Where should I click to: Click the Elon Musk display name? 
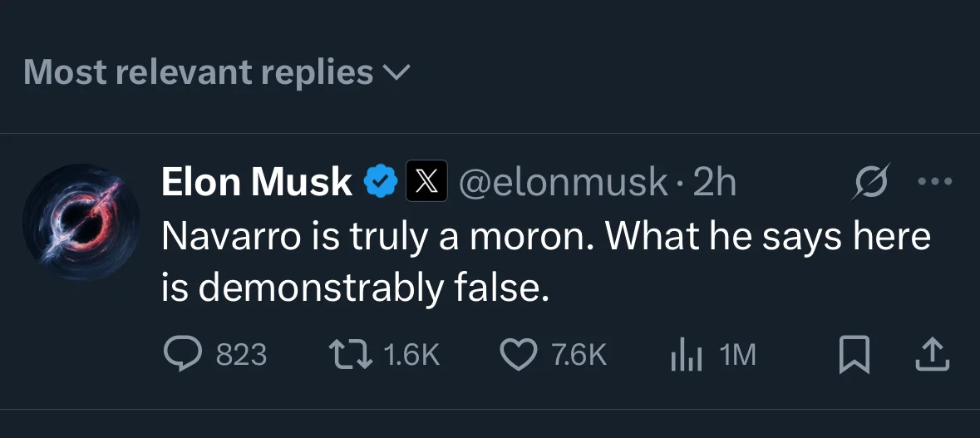256,182
